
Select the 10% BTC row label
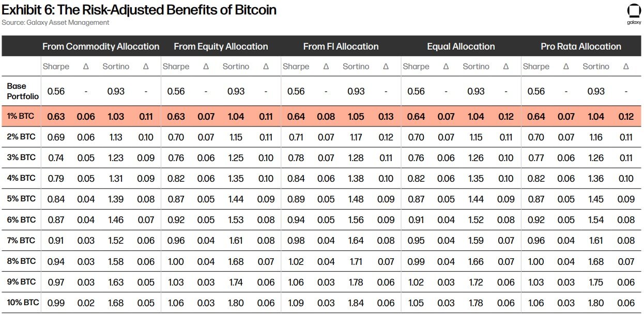(x=23, y=303)
